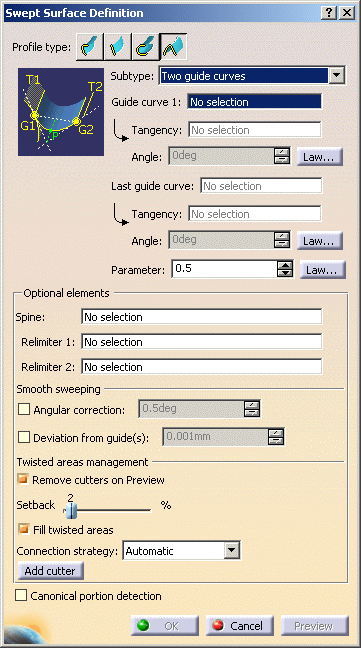Select the Circle profile type icon

coord(145,48)
